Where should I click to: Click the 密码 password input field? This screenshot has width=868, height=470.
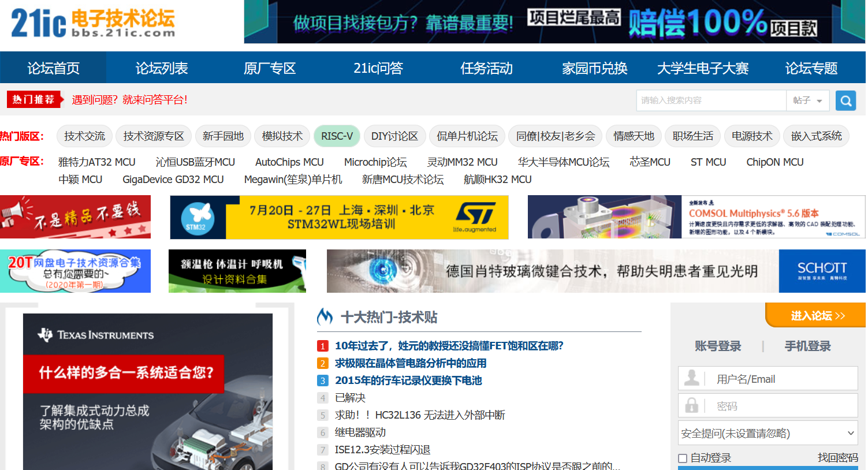pyautogui.click(x=768, y=406)
